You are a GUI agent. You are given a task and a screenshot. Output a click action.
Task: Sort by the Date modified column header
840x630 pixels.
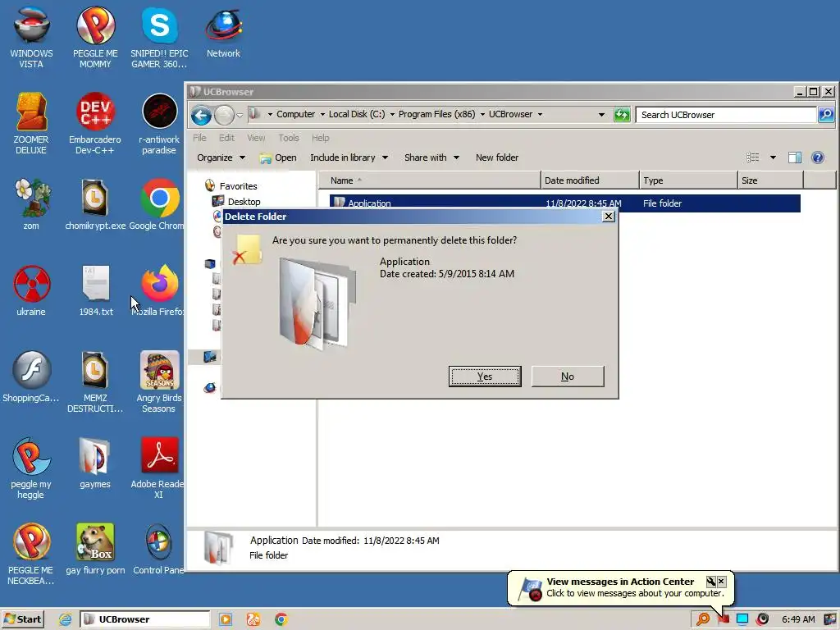click(590, 180)
